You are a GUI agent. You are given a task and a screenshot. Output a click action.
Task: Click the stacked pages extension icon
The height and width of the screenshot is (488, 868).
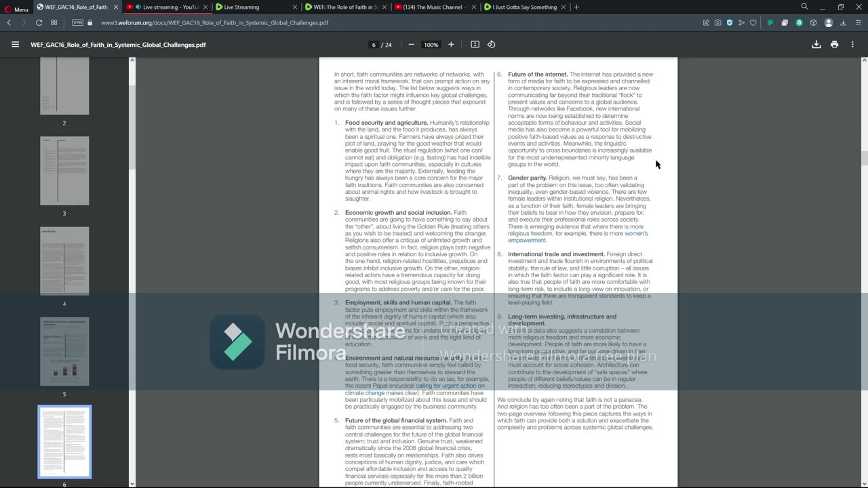point(785,22)
